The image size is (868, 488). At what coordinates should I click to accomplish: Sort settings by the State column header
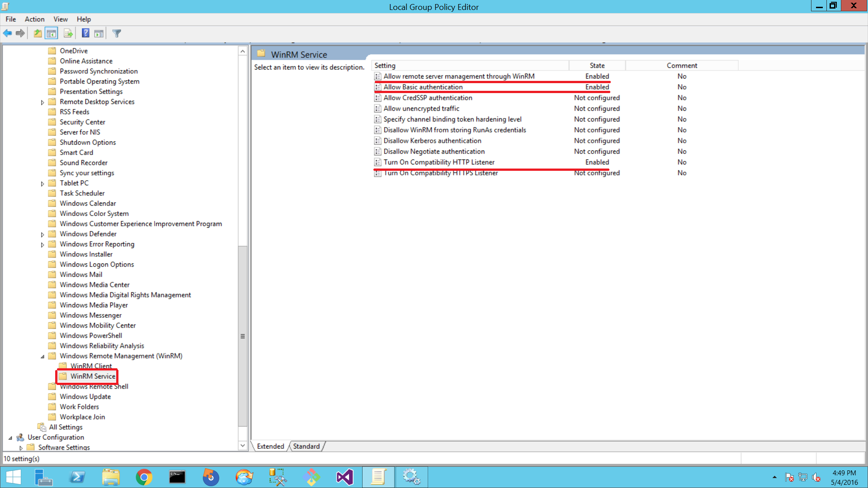[x=597, y=66]
